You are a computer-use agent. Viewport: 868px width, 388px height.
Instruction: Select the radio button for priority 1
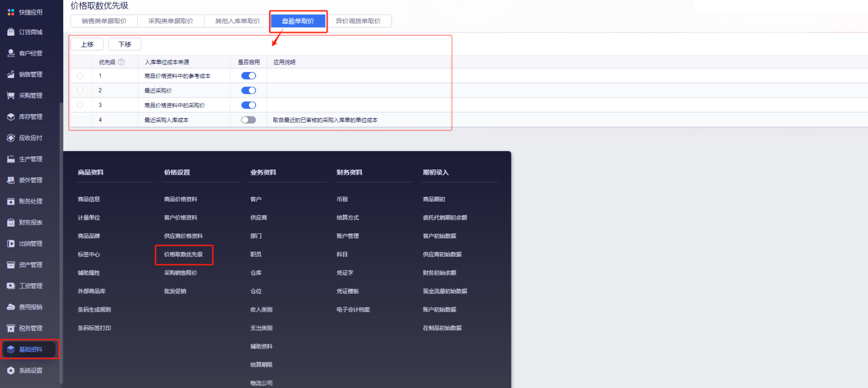(x=80, y=76)
